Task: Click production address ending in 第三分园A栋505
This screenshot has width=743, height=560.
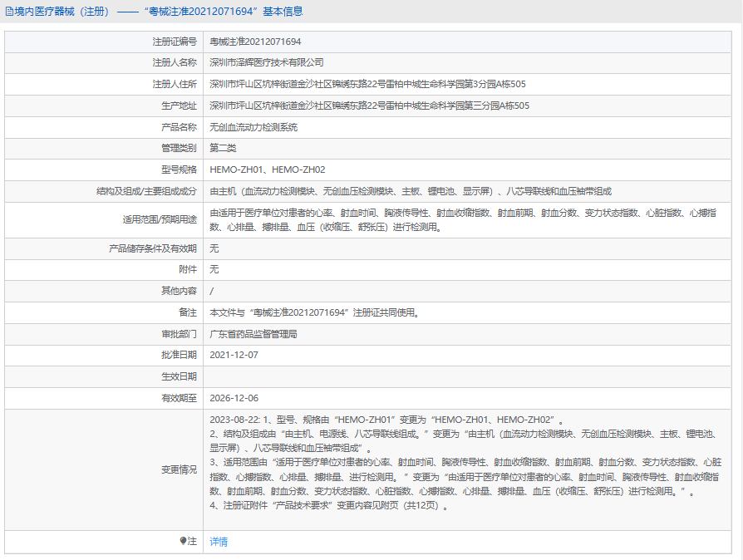Action: (x=370, y=106)
